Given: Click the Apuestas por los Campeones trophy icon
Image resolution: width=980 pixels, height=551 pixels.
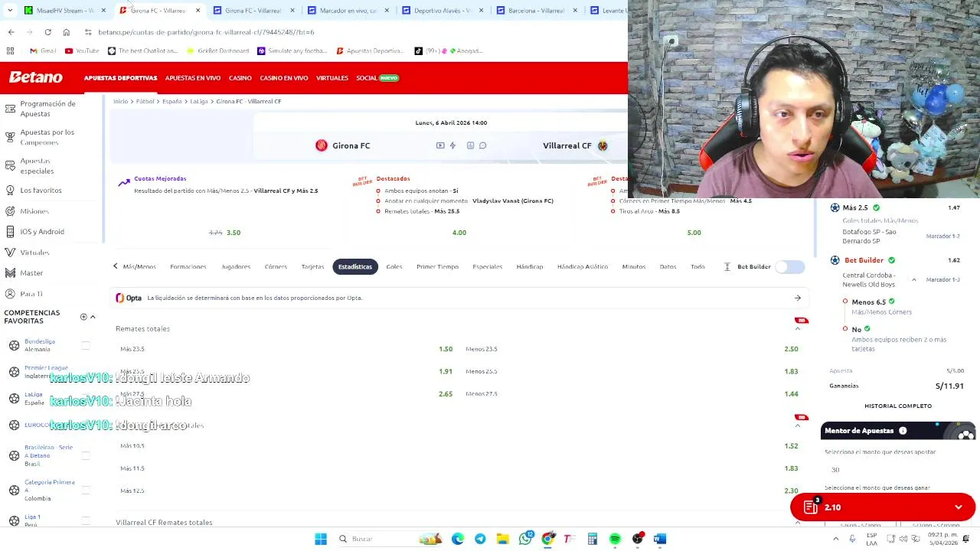Looking at the screenshot, I should pos(10,137).
